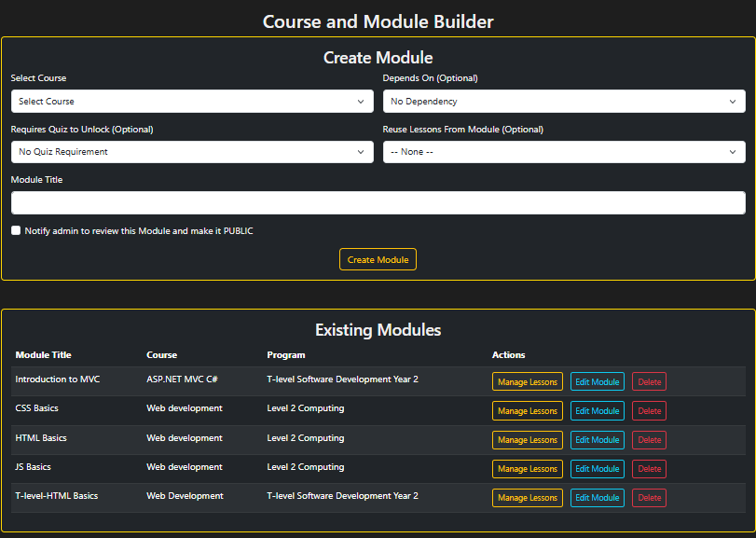756x538 pixels.
Task: Delete the JS Basics module
Action: tap(648, 468)
